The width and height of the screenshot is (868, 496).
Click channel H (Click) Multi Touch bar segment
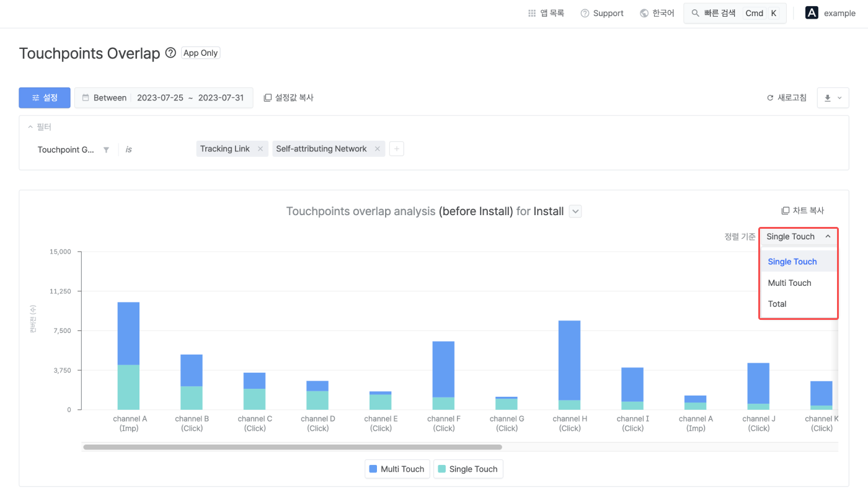(x=570, y=360)
